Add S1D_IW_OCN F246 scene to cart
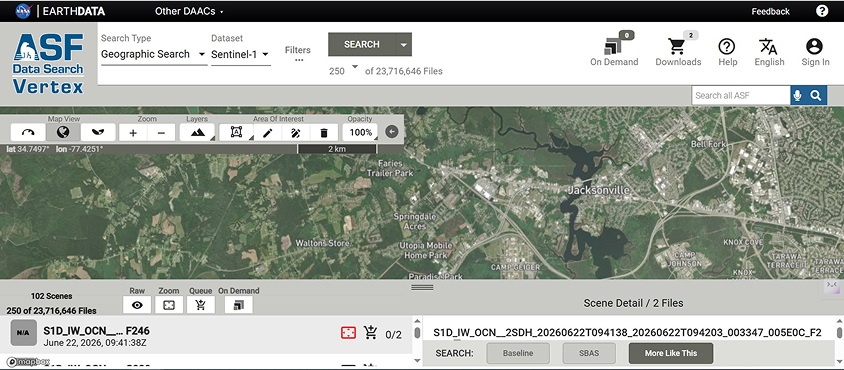The image size is (844, 370). click(x=370, y=333)
